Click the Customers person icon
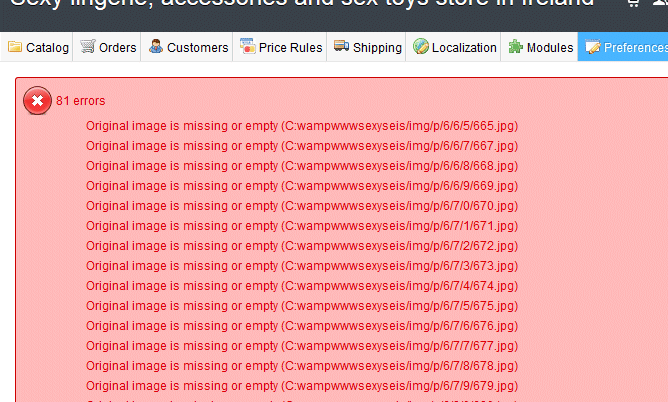The width and height of the screenshot is (668, 402). (156, 46)
